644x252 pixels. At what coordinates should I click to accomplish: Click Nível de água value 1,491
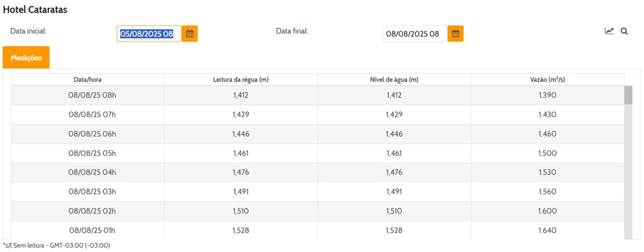pyautogui.click(x=394, y=192)
